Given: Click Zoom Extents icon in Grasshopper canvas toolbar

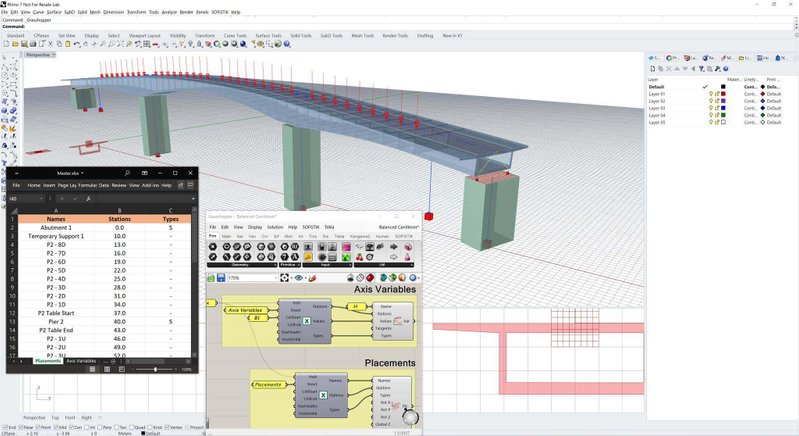Looking at the screenshot, I should pyautogui.click(x=285, y=277).
